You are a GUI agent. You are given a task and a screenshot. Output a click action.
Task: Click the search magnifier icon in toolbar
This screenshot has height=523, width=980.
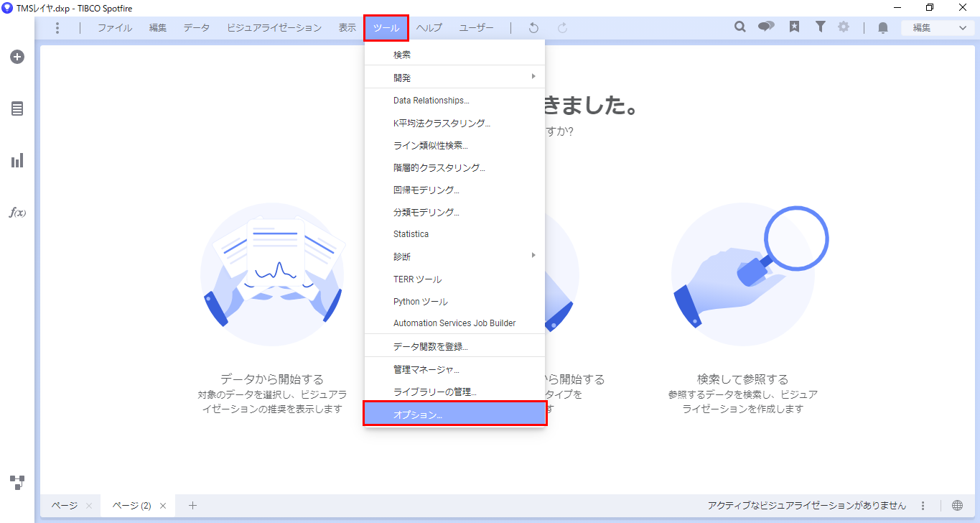click(740, 27)
